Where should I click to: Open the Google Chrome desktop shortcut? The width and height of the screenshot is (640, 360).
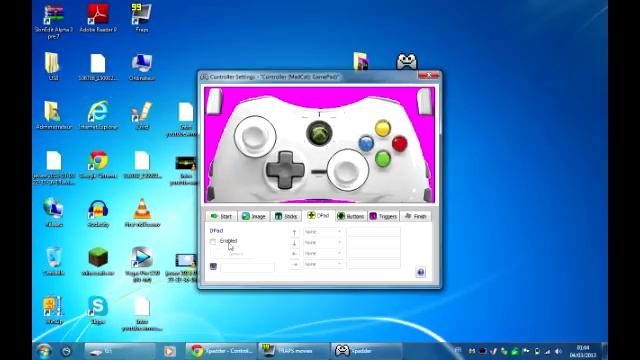(98, 164)
